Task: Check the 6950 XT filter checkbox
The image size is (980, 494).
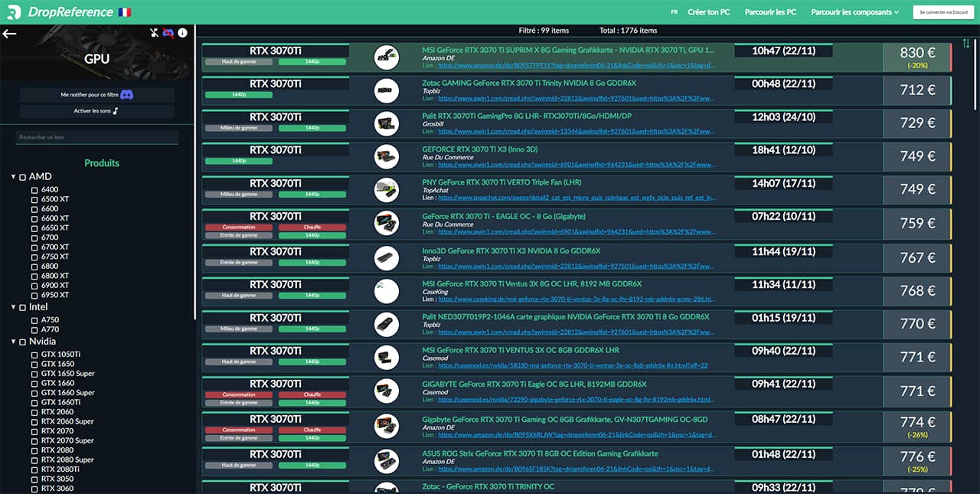Action: (34, 295)
